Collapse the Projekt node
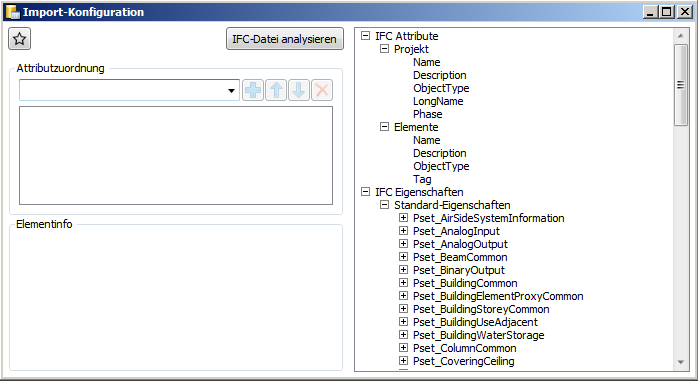Image resolution: width=698 pixels, height=381 pixels. click(x=384, y=49)
